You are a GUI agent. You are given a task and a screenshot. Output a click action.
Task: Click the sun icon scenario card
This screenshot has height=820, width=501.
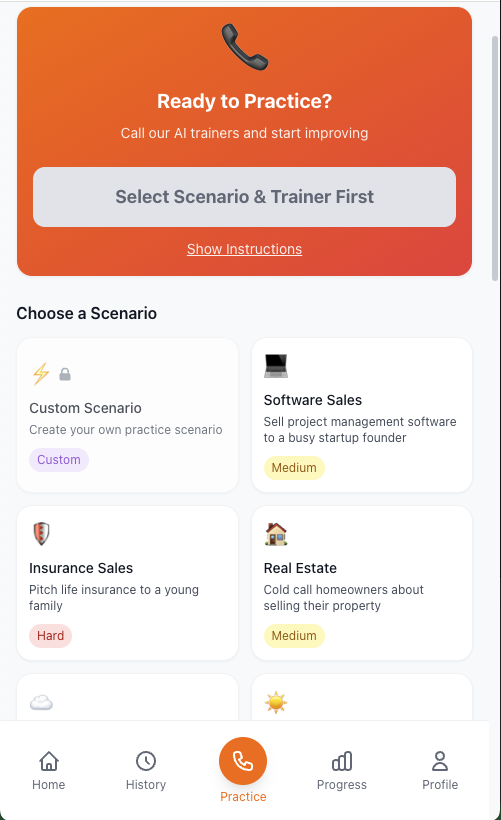(x=362, y=697)
